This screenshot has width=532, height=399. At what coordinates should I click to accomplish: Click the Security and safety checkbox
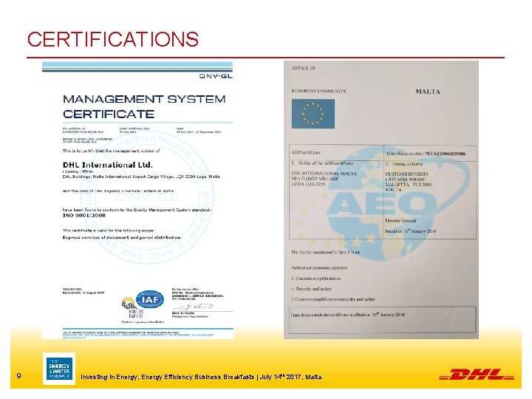point(293,289)
